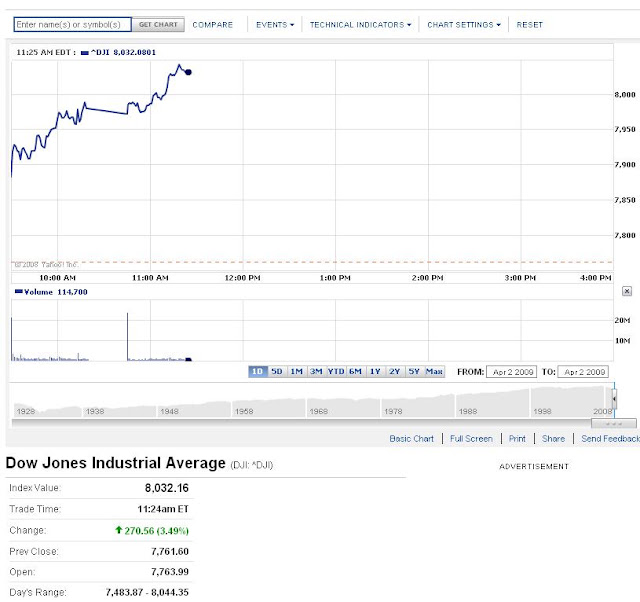
Task: Click RESET to restore the chart
Action: 529,25
